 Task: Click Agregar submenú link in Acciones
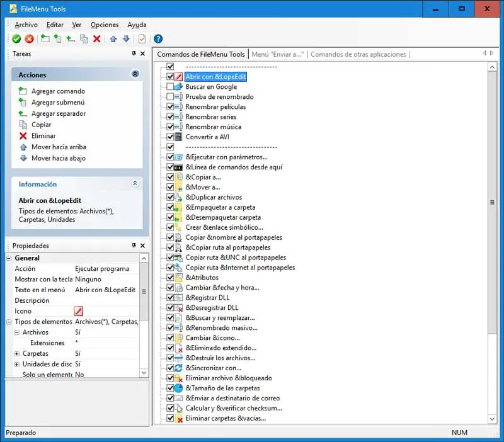58,103
